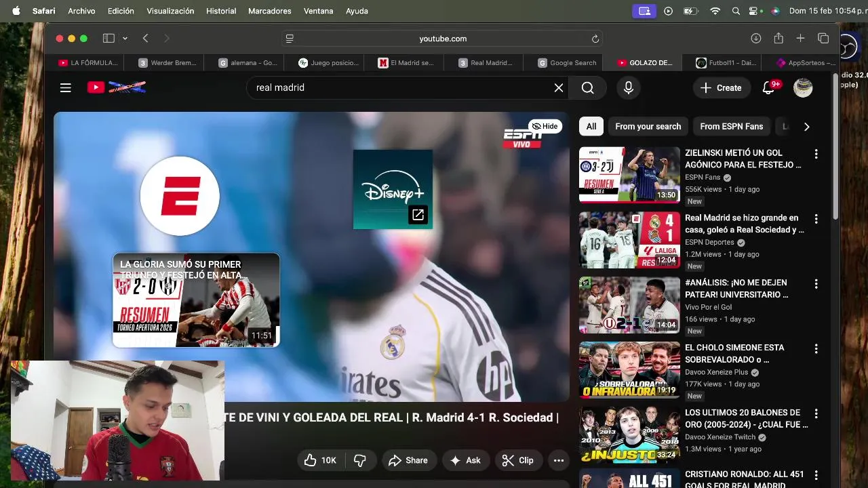
Task: Open options for the 'Los ultimos 20 balones' video
Action: coord(816,413)
